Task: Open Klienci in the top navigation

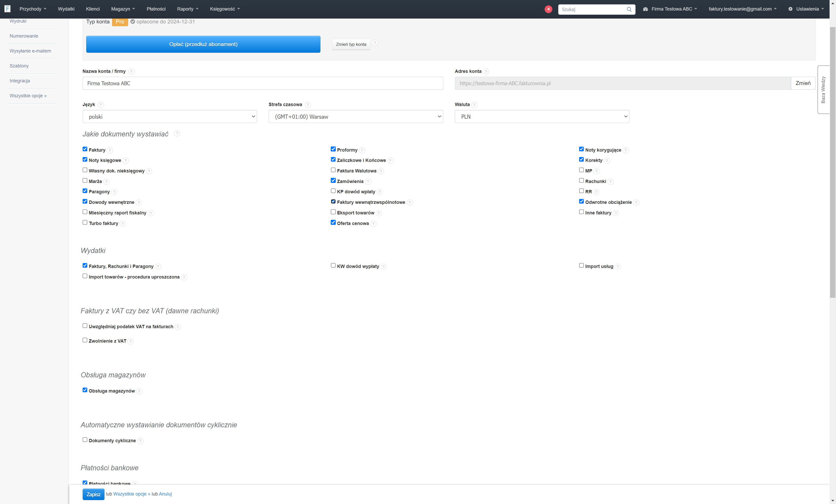Action: tap(93, 9)
